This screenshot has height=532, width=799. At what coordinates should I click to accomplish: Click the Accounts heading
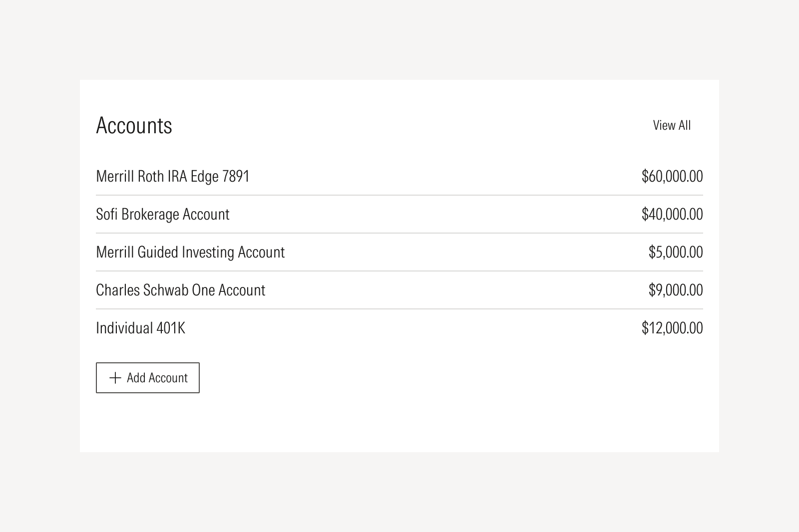pos(134,125)
